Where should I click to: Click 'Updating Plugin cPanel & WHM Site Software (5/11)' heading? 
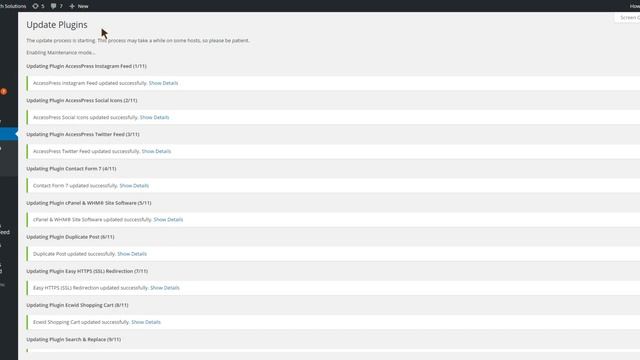coord(89,202)
